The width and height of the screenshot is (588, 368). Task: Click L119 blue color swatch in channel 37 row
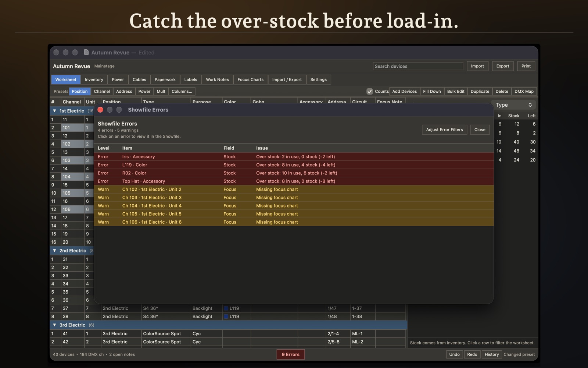tap(226, 308)
